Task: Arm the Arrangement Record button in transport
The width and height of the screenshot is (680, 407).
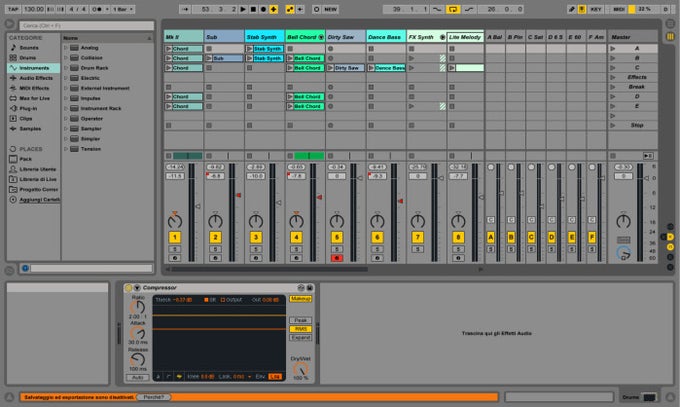Action: click(x=263, y=9)
